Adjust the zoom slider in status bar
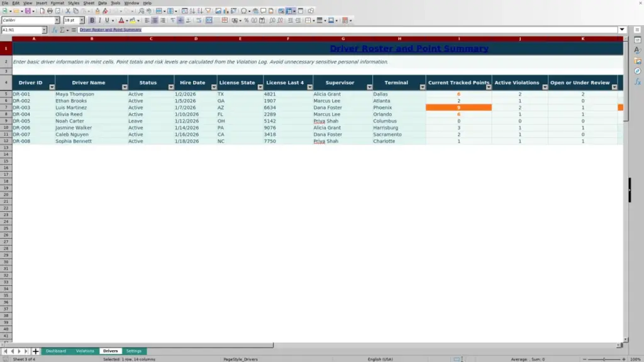 pos(604,359)
